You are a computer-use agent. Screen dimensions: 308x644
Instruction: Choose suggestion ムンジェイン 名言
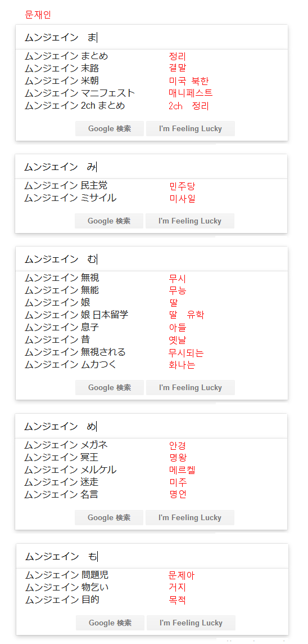[x=61, y=494]
